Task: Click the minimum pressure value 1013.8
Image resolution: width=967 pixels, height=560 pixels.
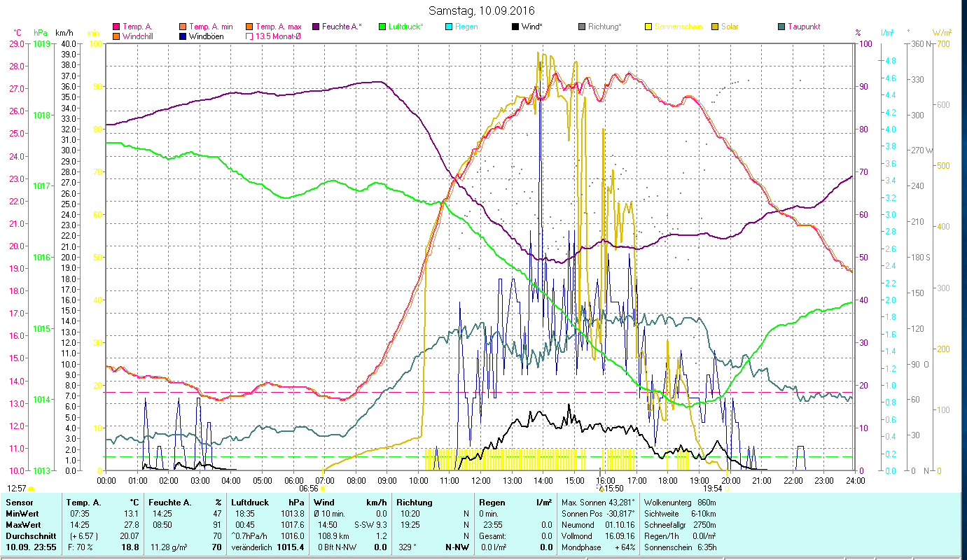Action: pyautogui.click(x=291, y=514)
